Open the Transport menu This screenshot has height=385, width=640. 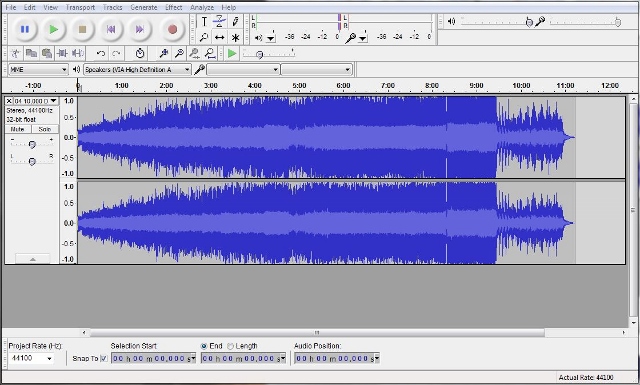80,7
